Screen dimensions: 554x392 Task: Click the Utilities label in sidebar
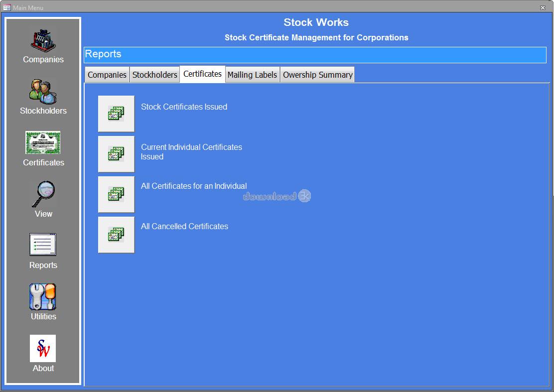tap(43, 316)
